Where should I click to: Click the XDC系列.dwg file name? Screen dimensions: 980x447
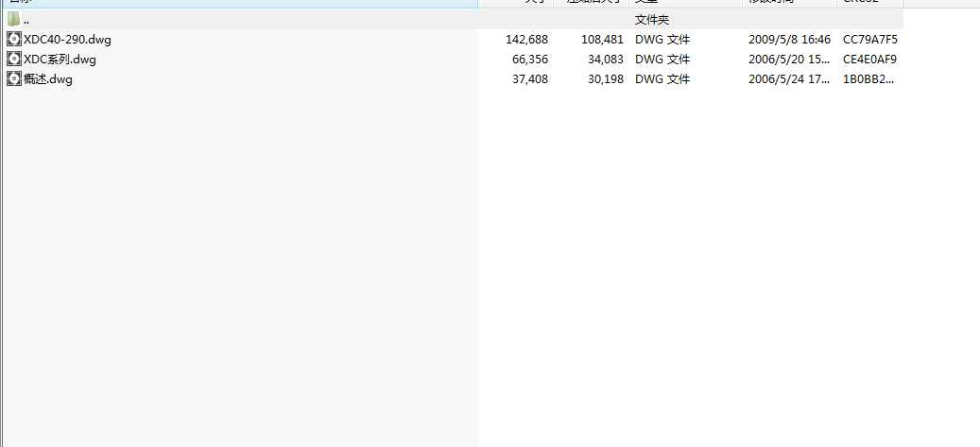pyautogui.click(x=60, y=60)
